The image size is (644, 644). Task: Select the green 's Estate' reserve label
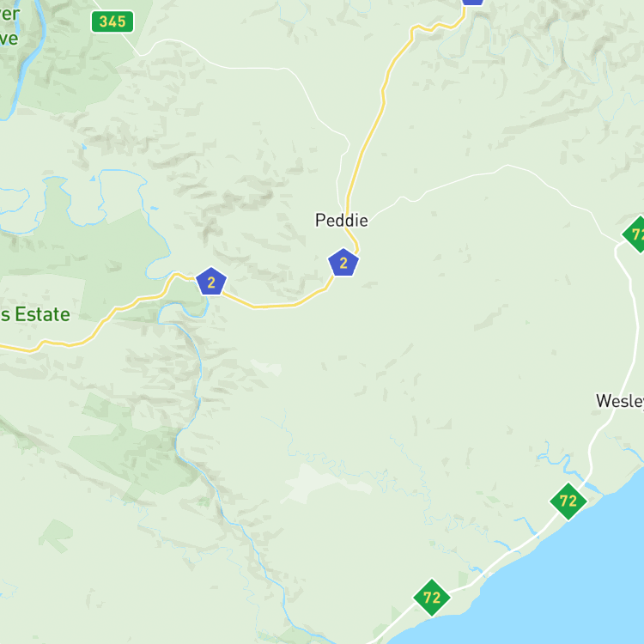(x=35, y=314)
